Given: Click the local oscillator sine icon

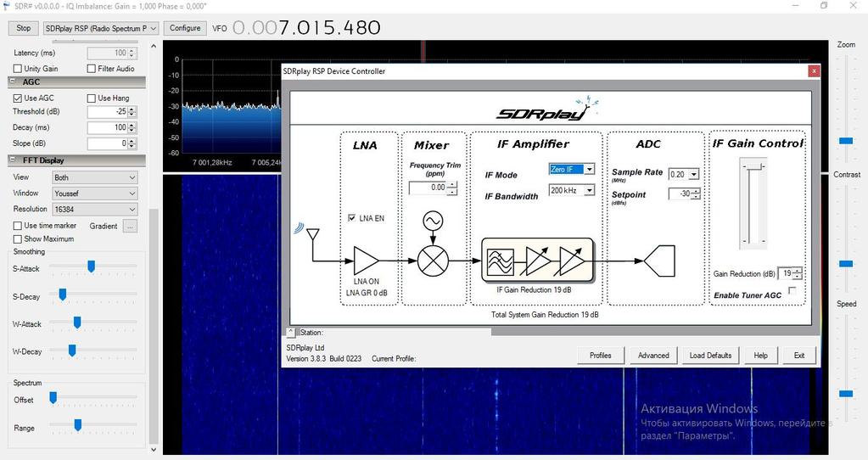Looking at the screenshot, I should 433,222.
